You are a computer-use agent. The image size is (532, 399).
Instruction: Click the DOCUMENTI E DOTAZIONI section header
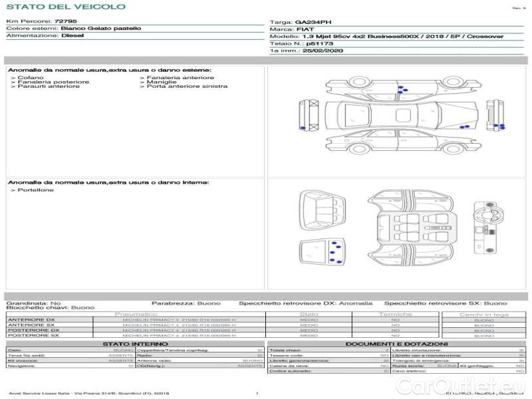tap(396, 344)
